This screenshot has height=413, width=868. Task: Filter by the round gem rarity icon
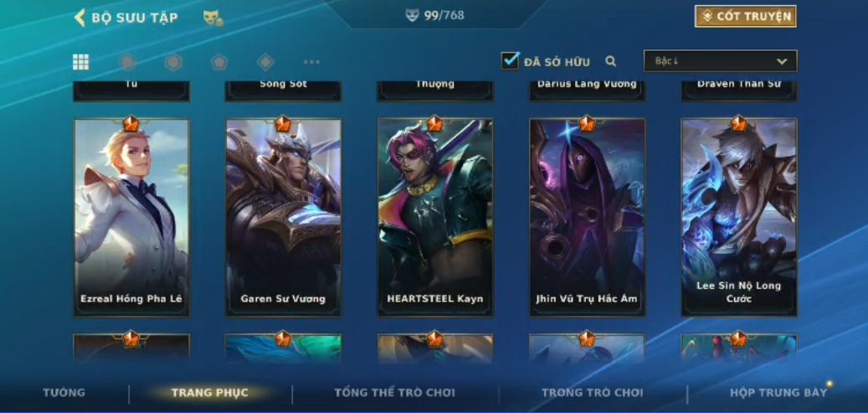tap(127, 61)
